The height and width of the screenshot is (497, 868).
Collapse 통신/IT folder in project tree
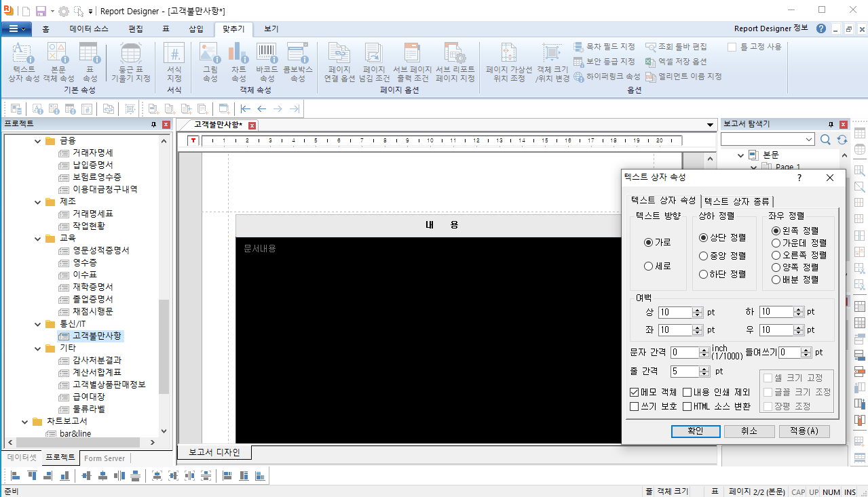(x=37, y=324)
